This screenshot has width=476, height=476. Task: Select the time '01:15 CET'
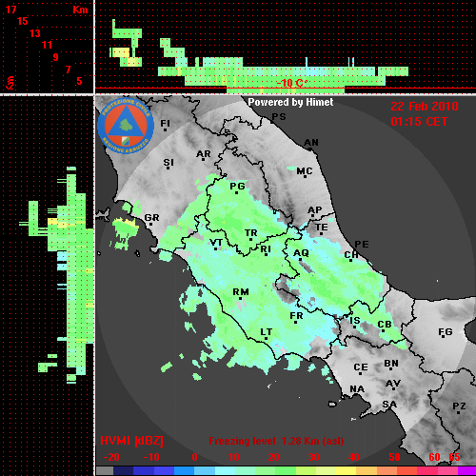coord(419,122)
